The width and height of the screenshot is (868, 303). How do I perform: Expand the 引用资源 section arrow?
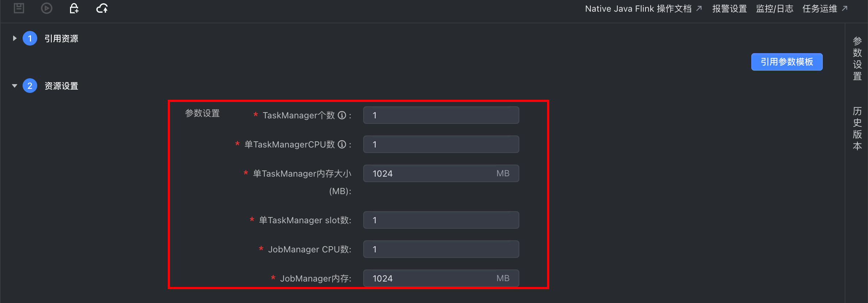point(15,38)
